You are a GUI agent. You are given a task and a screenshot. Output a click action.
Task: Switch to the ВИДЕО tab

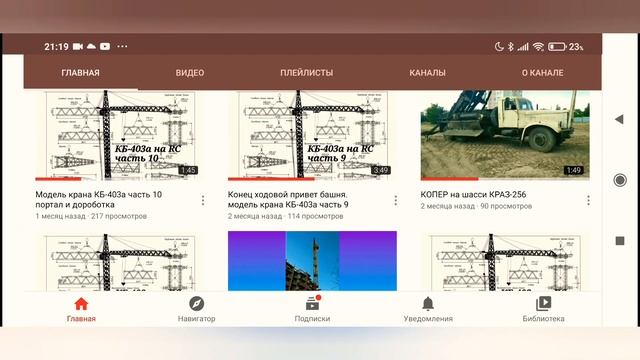190,73
